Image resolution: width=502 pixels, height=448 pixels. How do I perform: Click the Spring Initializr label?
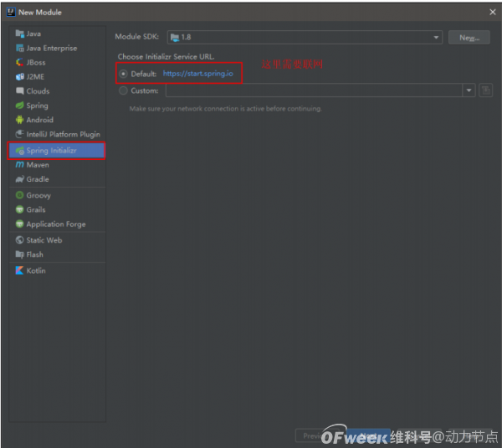click(x=52, y=150)
